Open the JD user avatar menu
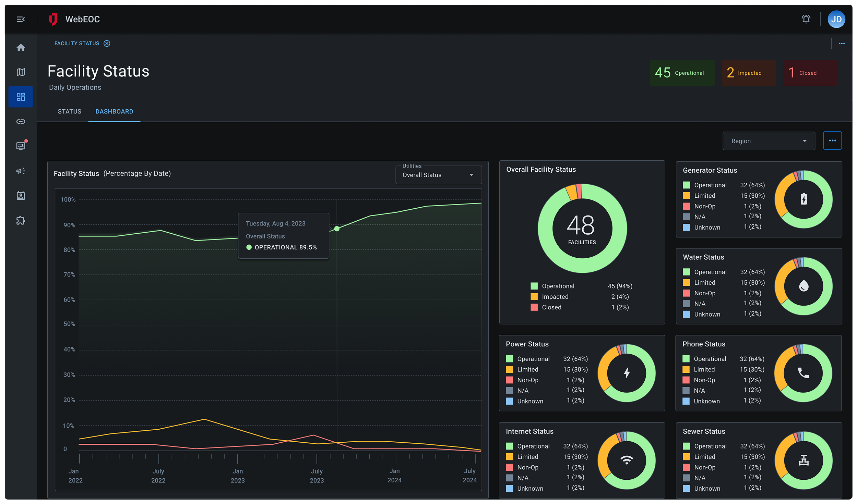Image resolution: width=857 pixels, height=504 pixels. (x=836, y=19)
